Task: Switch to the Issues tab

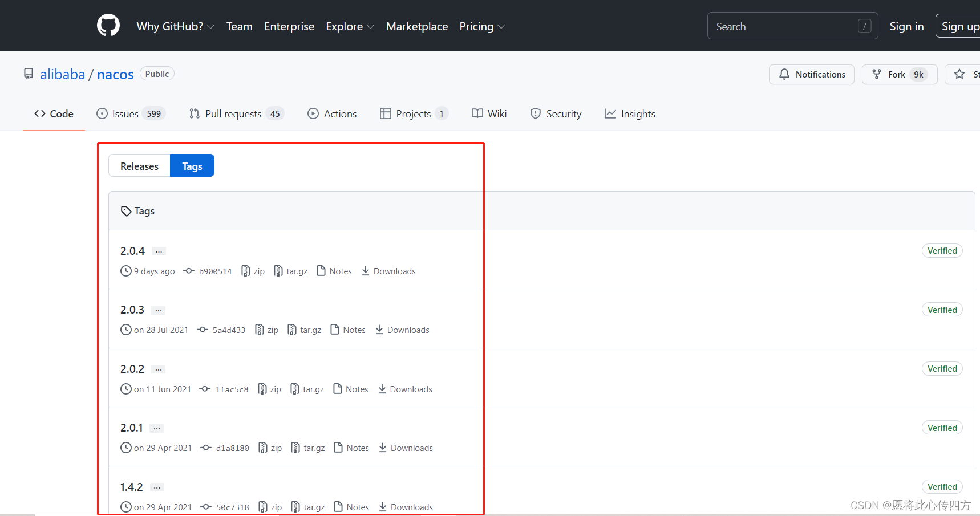Action: click(x=131, y=113)
